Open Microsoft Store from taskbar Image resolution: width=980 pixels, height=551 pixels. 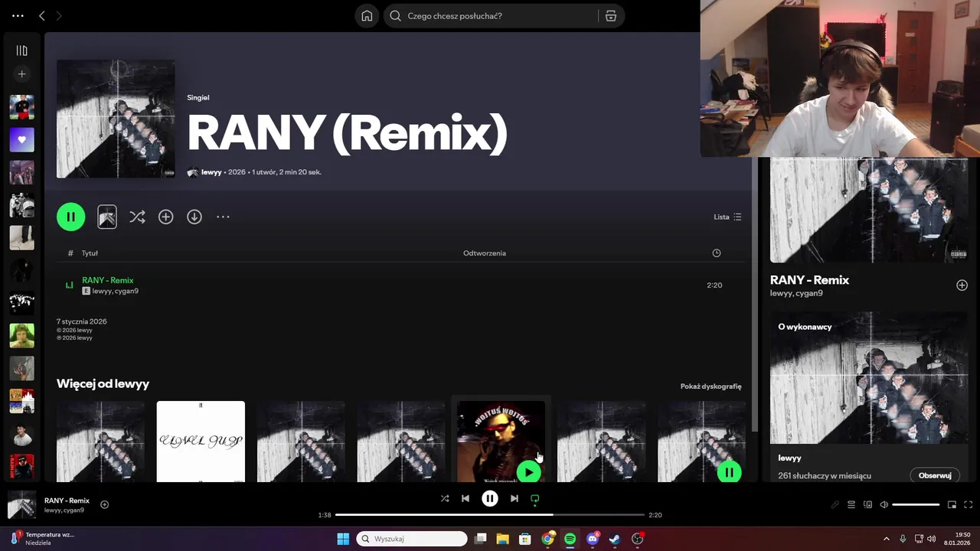click(x=525, y=539)
